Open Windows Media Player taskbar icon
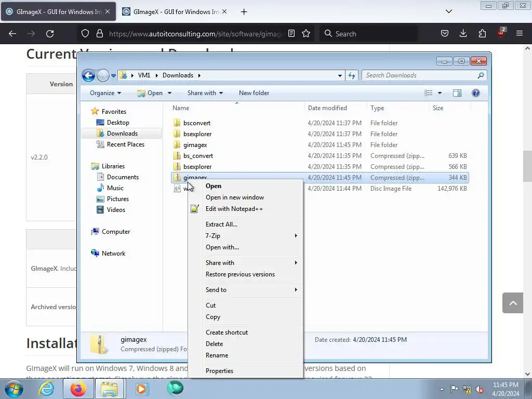Image resolution: width=532 pixels, height=399 pixels. coord(141,389)
